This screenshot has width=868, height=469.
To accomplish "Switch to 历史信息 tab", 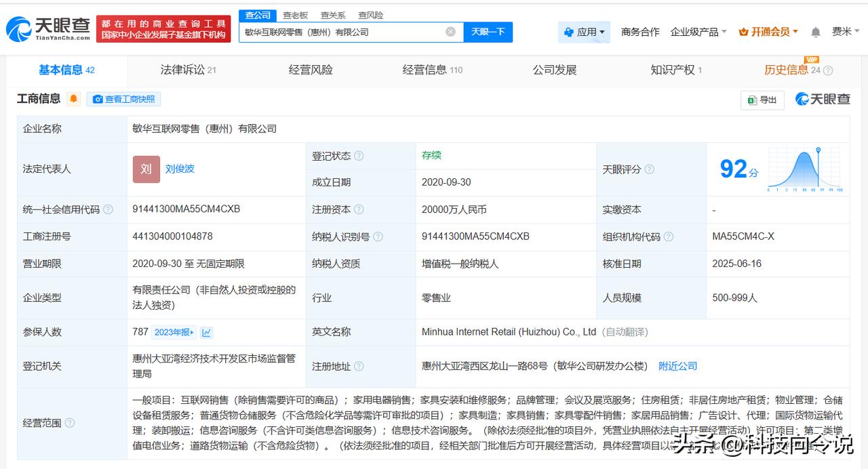I will (x=791, y=70).
